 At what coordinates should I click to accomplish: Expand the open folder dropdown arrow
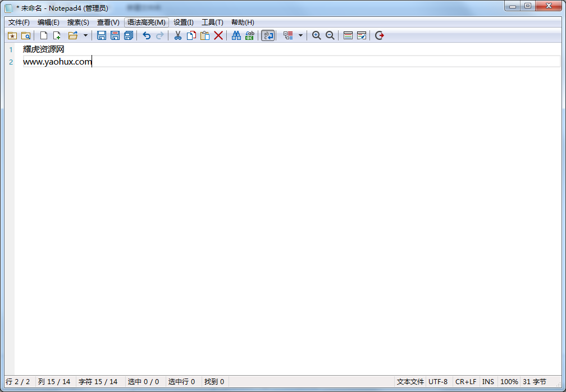[85, 35]
